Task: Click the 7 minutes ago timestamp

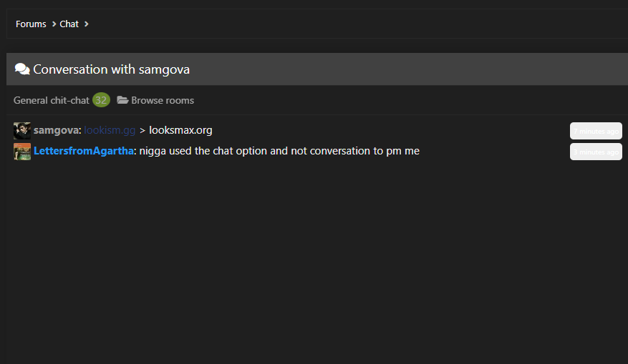Action: click(x=596, y=131)
